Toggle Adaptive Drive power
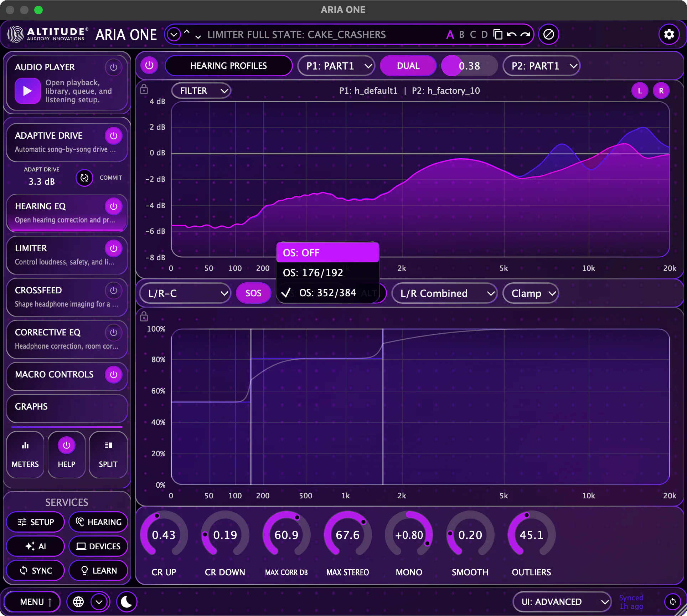This screenshot has height=616, width=687. point(114,135)
